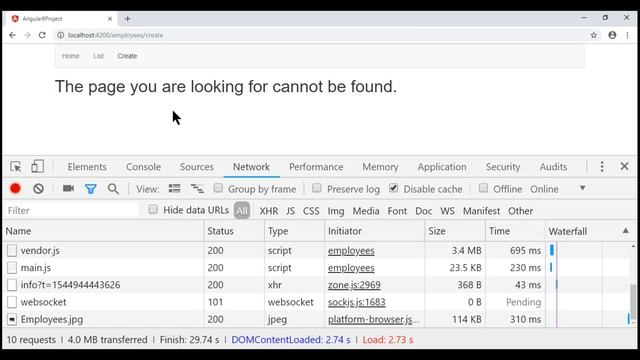Filter requests by All

point(242,211)
